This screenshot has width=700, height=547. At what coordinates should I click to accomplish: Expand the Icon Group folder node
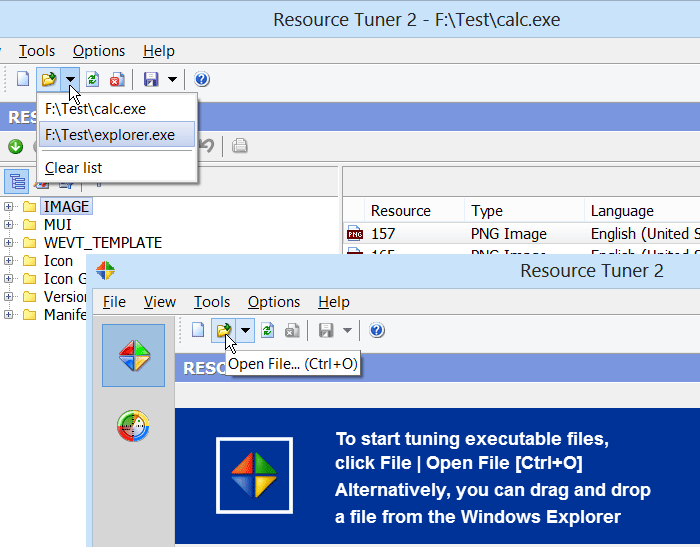tap(8, 279)
